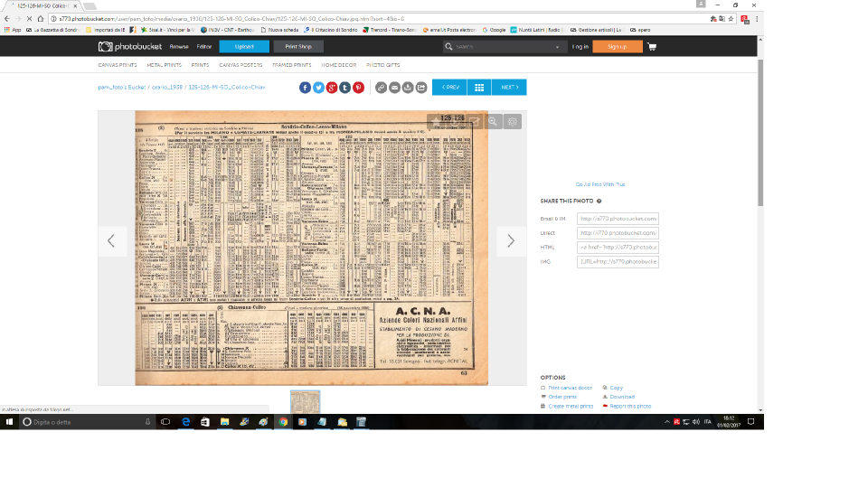Open File Explorer from taskbar

[225, 422]
